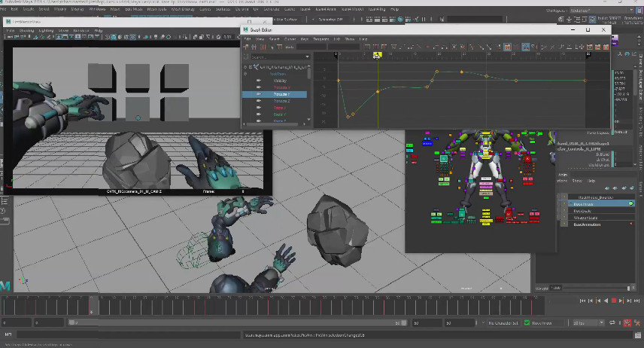Click the Break Tangents icon
The width and height of the screenshot is (644, 348).
[x=472, y=47]
